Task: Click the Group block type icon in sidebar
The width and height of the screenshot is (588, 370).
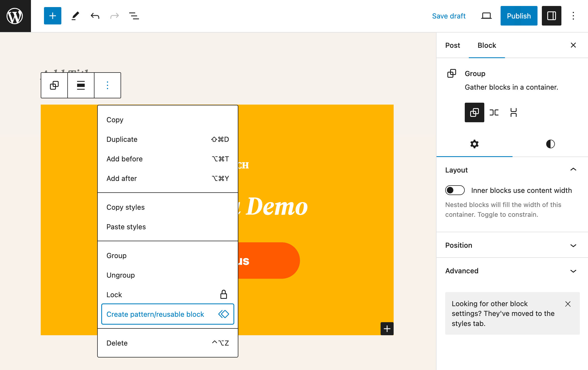Action: 452,73
